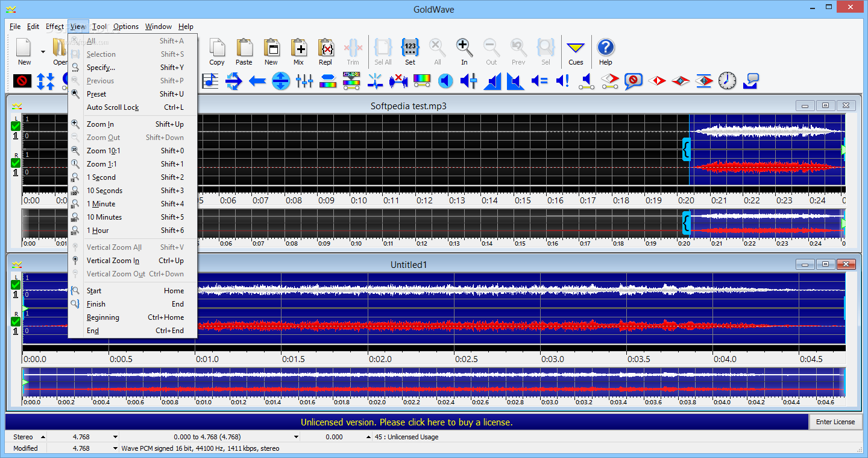Expand the dropdown arrow beside New button

(x=43, y=52)
